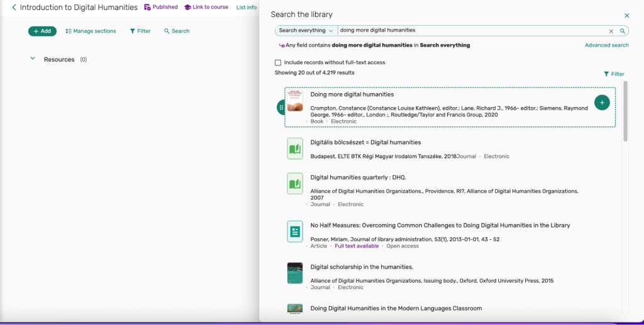Click the journal icon for Digitális bölcsészet
Image resolution: width=644 pixels, height=325 pixels.
pyautogui.click(x=294, y=149)
